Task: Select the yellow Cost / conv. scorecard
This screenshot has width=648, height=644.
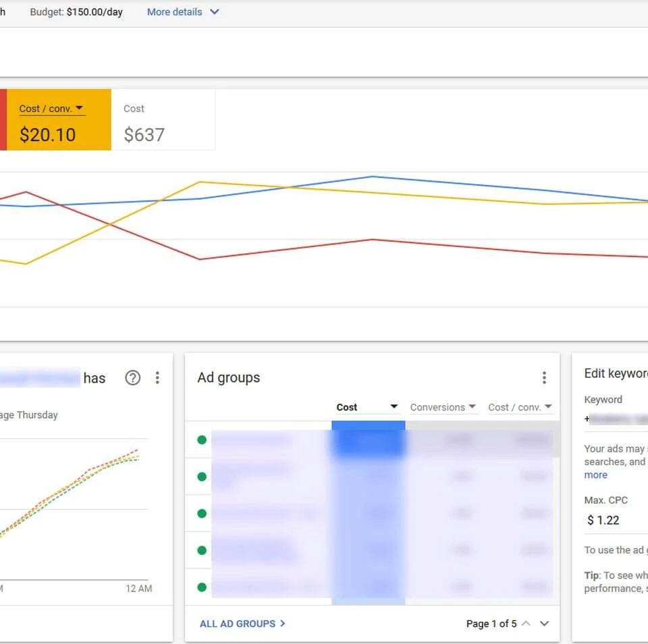Action: [x=59, y=120]
